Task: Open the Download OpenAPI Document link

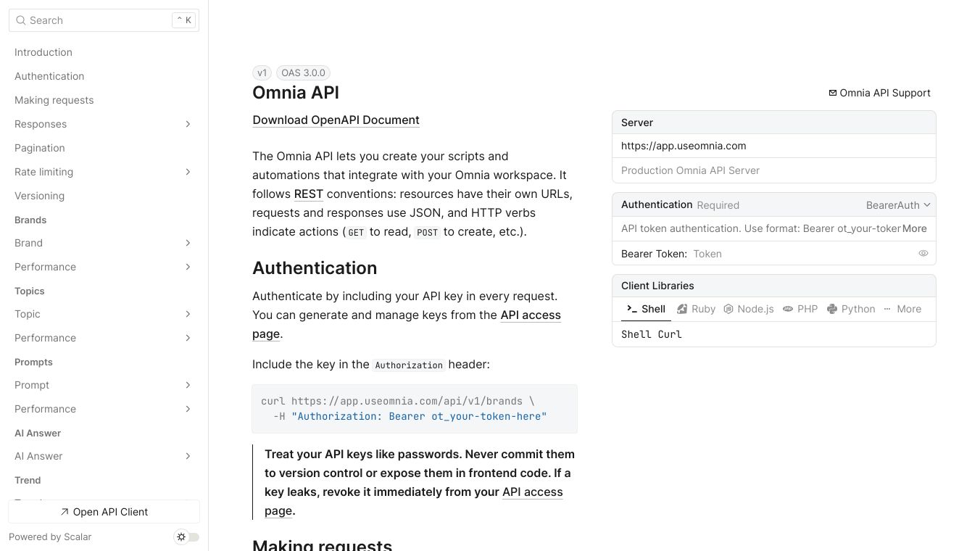Action: 336,120
